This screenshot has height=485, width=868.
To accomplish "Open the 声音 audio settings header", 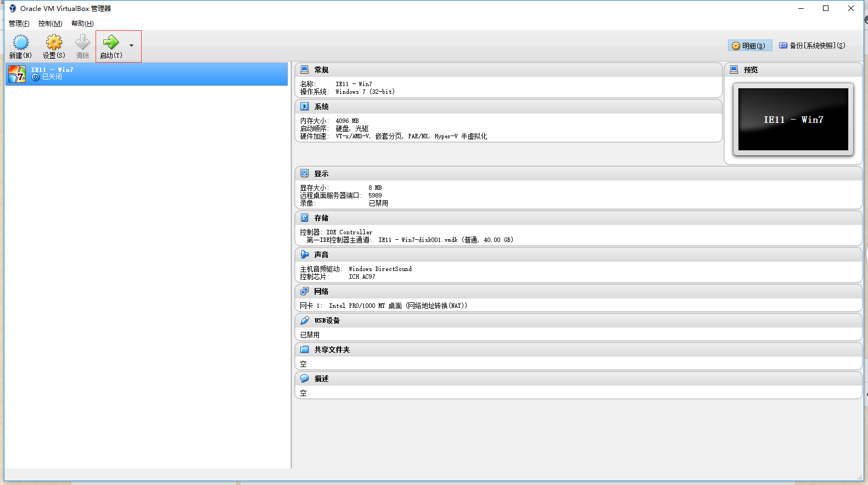I will 579,255.
